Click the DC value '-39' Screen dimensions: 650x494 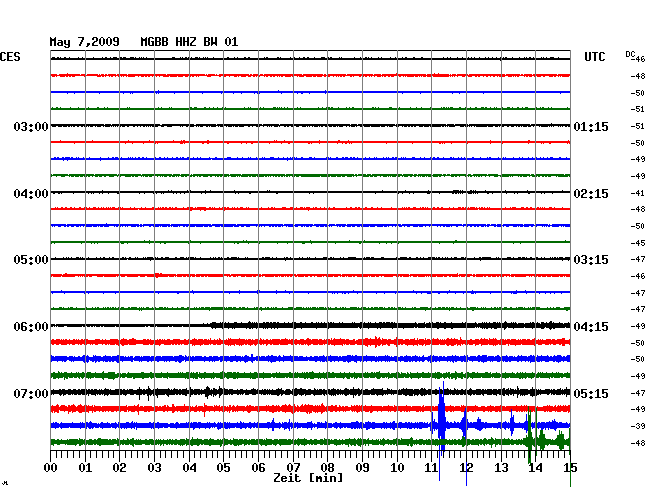click(638, 426)
